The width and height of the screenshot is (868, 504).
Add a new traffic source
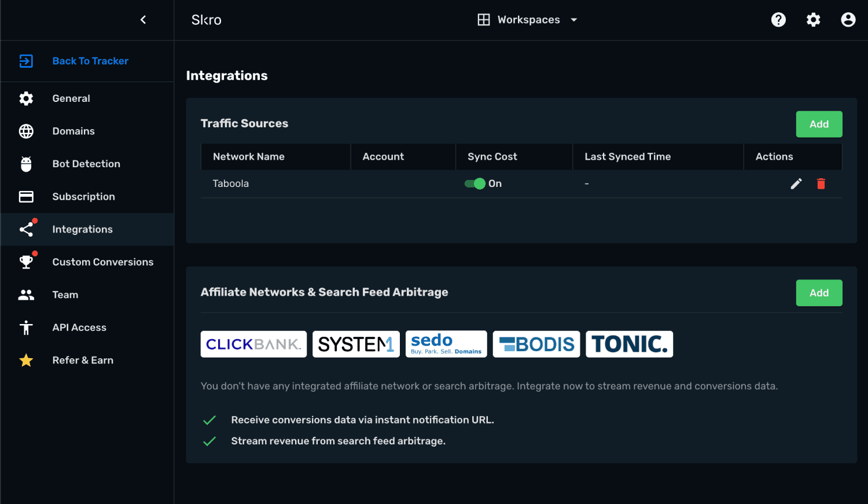(x=819, y=124)
